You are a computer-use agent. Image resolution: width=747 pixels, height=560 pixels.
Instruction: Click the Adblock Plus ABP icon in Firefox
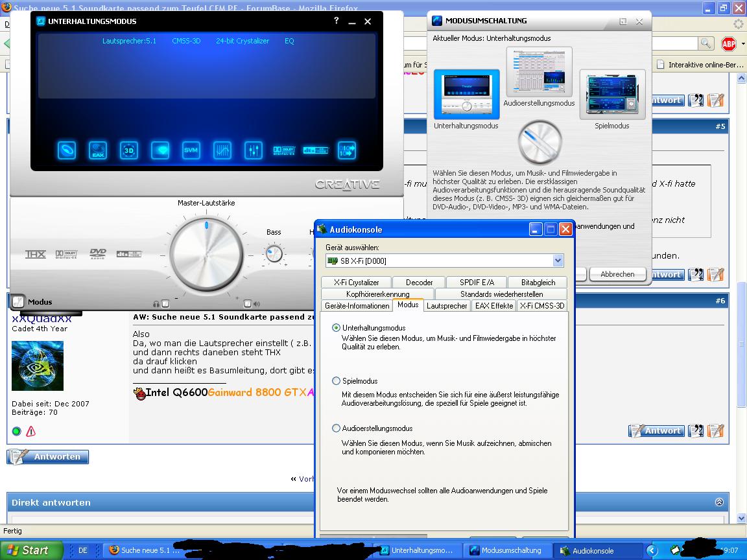point(729,44)
